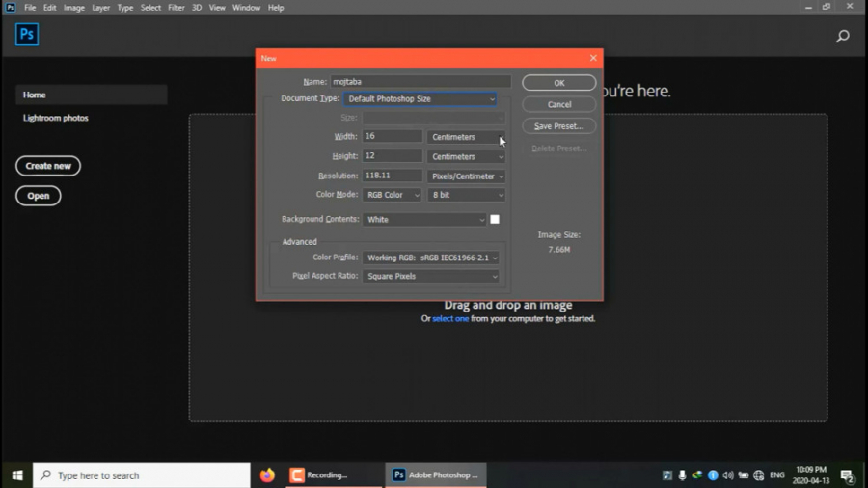Click the Photoshop Ps home logo icon
868x488 pixels.
pos(27,35)
